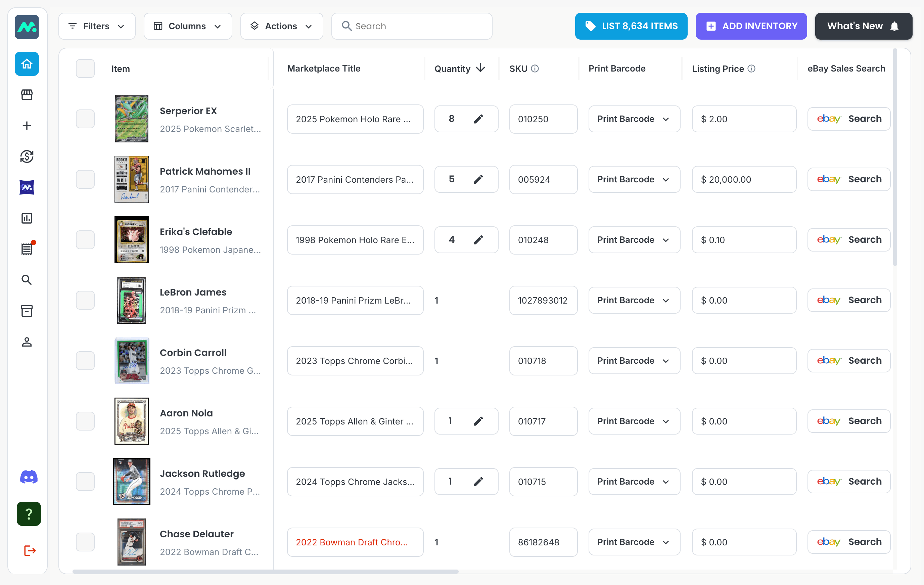The image size is (924, 585).
Task: Click the Item column header
Action: 121,69
